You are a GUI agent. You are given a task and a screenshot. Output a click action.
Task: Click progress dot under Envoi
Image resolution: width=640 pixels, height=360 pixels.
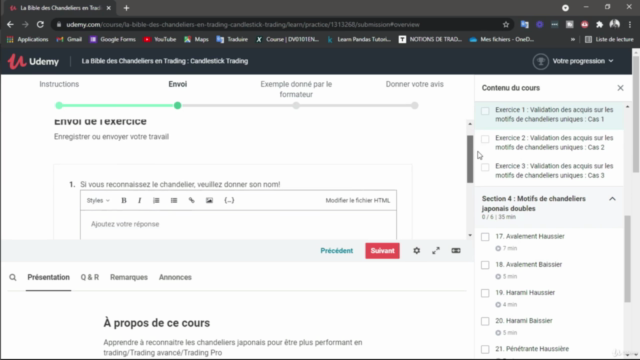click(x=178, y=106)
